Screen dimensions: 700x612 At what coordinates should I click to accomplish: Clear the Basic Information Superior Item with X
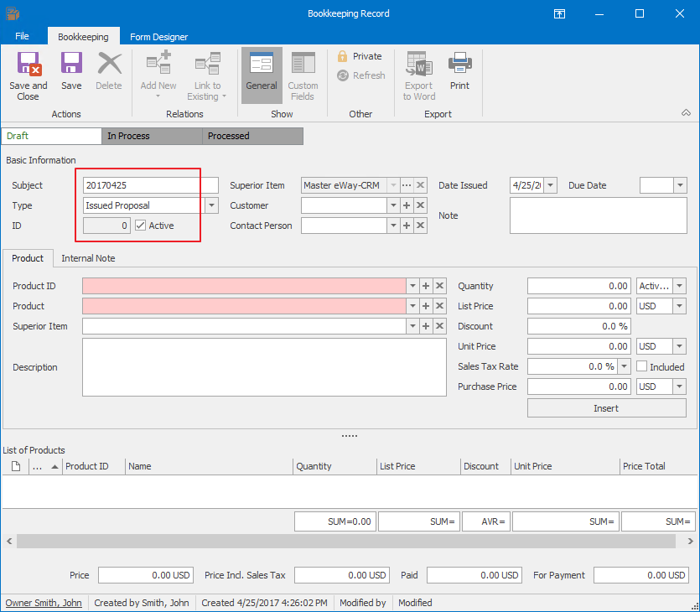(420, 184)
